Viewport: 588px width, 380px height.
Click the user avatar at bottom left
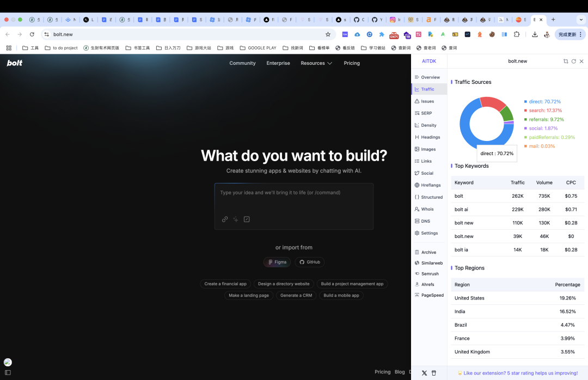tap(8, 362)
